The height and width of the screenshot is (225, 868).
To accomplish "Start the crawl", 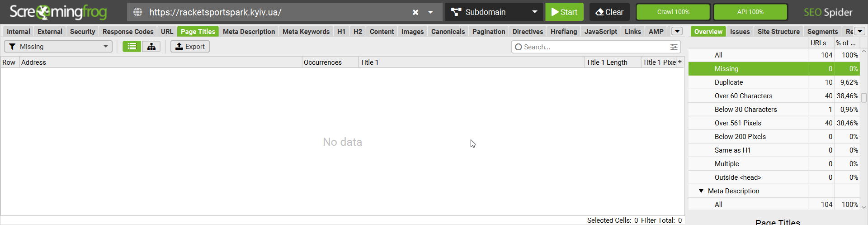I will point(564,12).
